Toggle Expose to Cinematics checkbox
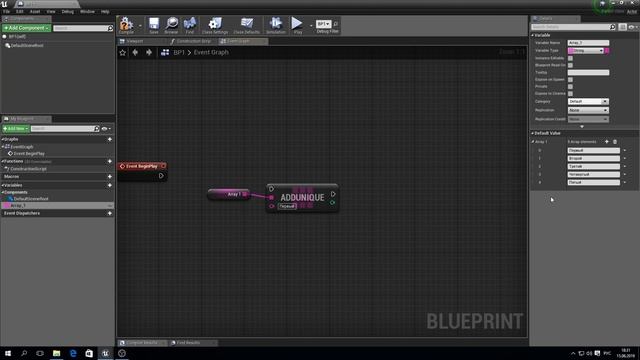This screenshot has width=640, height=360. (570, 93)
